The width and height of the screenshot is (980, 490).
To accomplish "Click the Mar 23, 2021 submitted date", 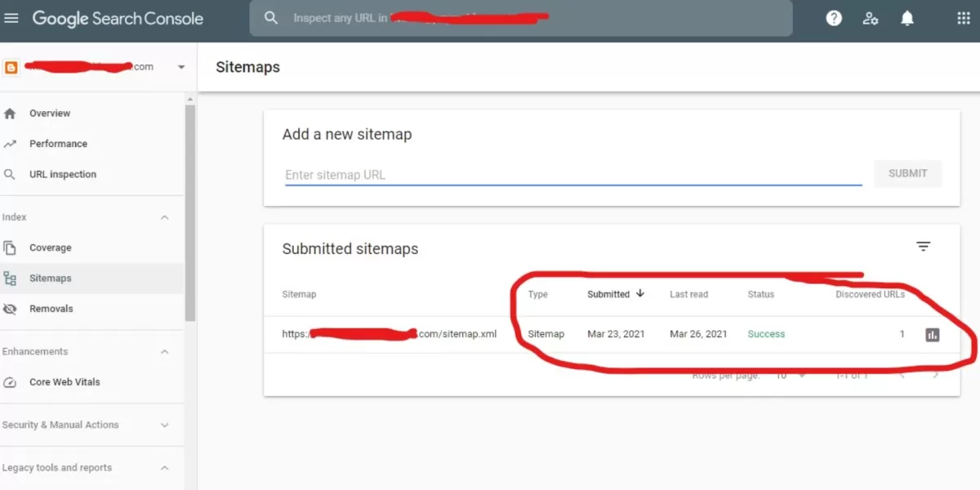I will coord(616,334).
